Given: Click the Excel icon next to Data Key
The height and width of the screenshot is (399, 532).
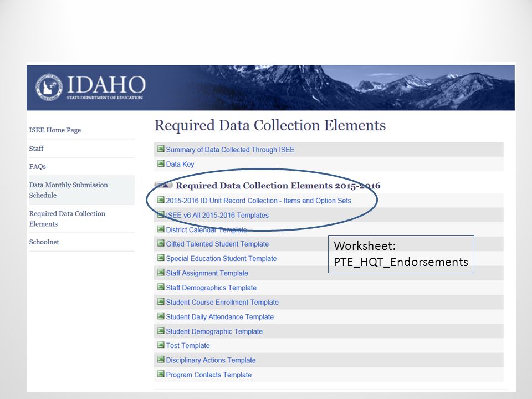Looking at the screenshot, I should [x=161, y=163].
